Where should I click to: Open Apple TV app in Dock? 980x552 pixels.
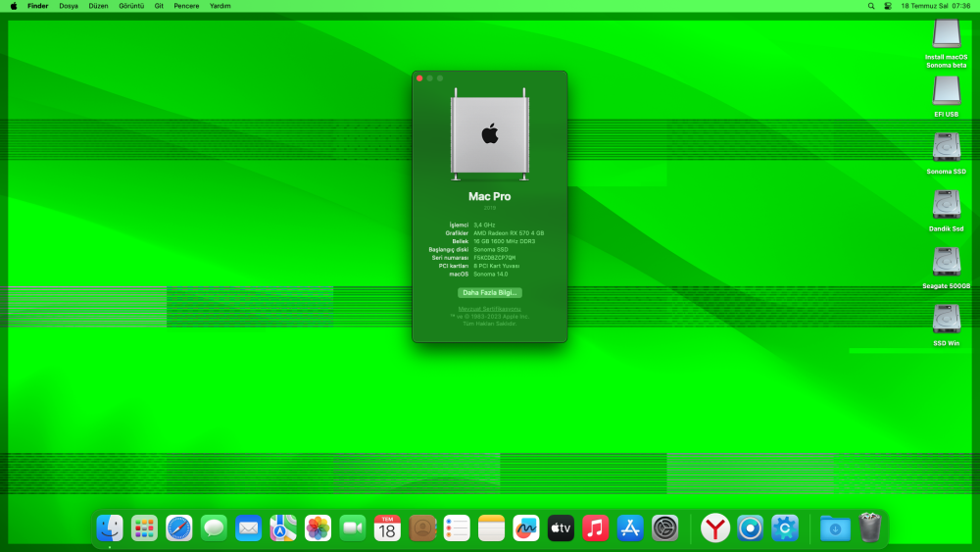(x=561, y=528)
